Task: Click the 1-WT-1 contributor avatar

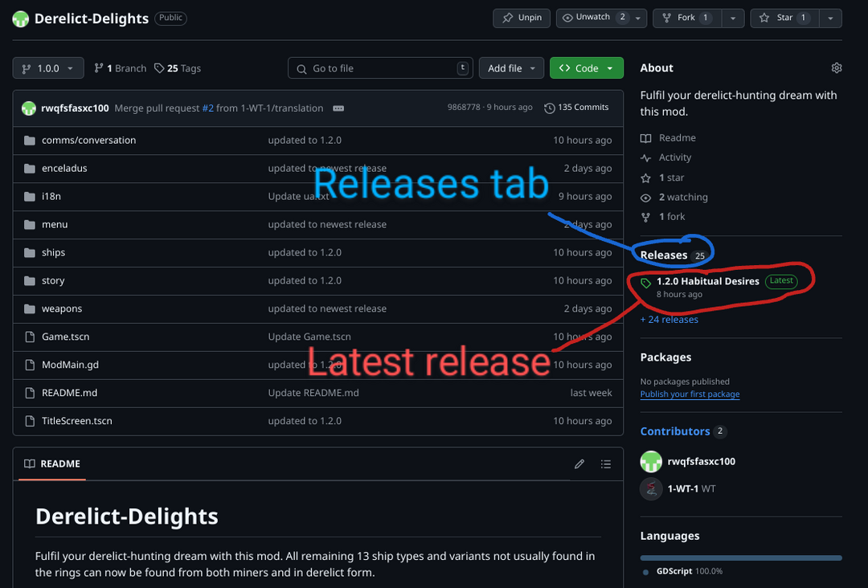Action: click(x=651, y=488)
